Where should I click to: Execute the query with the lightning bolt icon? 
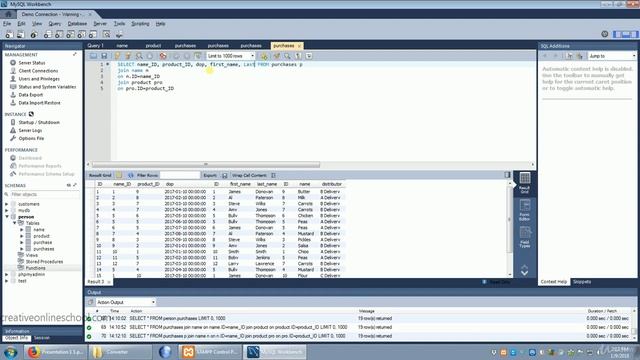coord(118,56)
